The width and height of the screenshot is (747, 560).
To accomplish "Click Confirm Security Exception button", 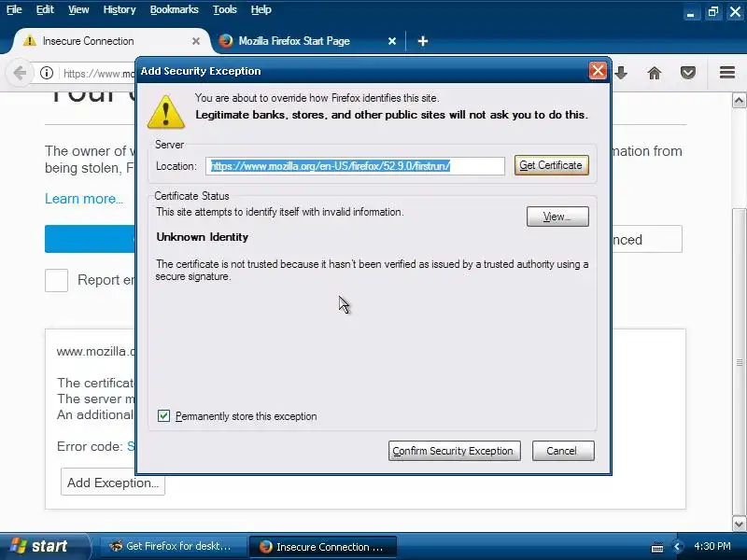I will click(454, 451).
